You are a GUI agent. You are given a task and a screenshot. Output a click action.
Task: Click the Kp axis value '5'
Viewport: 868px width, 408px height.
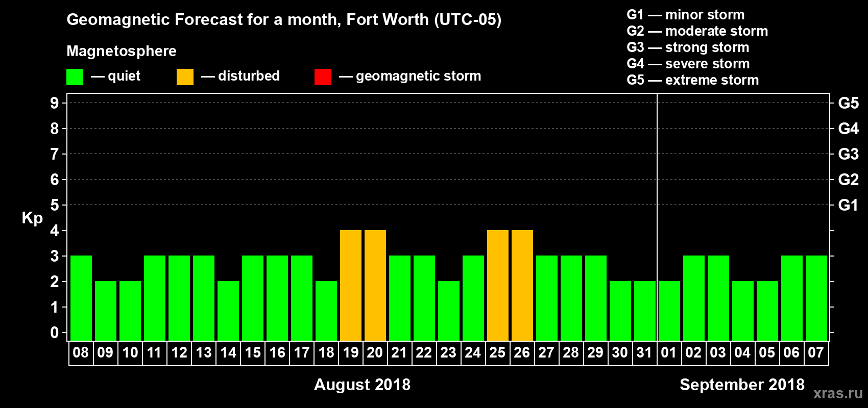point(55,205)
